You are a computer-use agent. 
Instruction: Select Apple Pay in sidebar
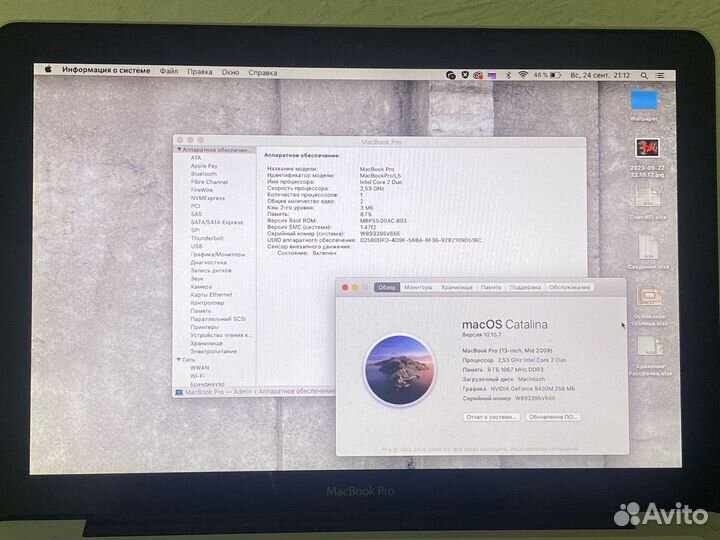tap(204, 166)
